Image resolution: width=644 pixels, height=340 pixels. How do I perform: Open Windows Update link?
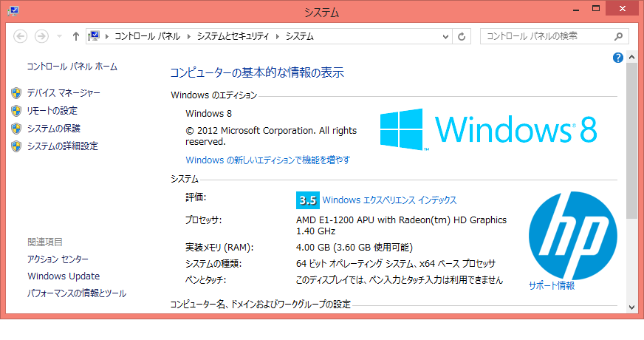point(64,276)
